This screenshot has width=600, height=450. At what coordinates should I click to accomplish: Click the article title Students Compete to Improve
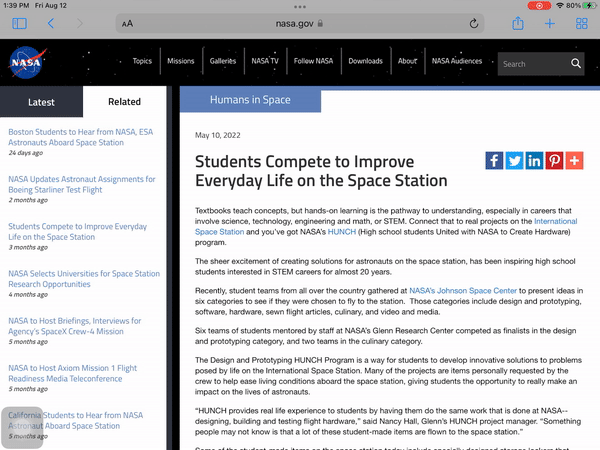click(x=321, y=171)
